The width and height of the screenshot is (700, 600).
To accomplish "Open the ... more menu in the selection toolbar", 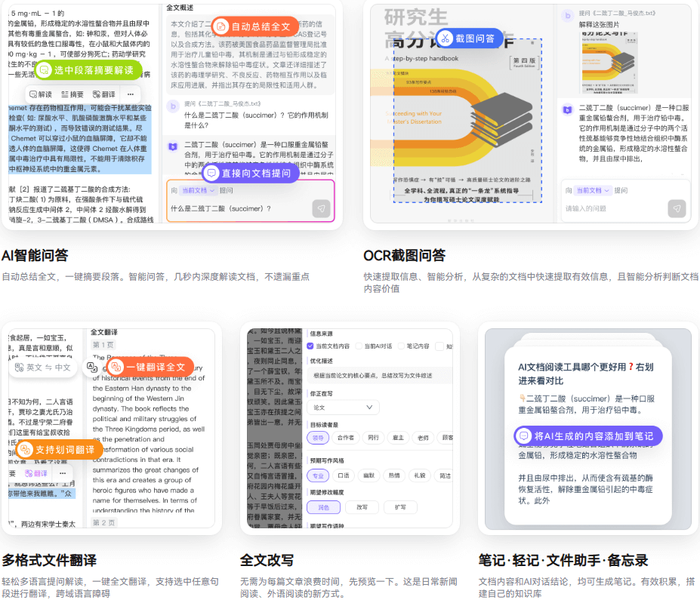I will tap(130, 94).
